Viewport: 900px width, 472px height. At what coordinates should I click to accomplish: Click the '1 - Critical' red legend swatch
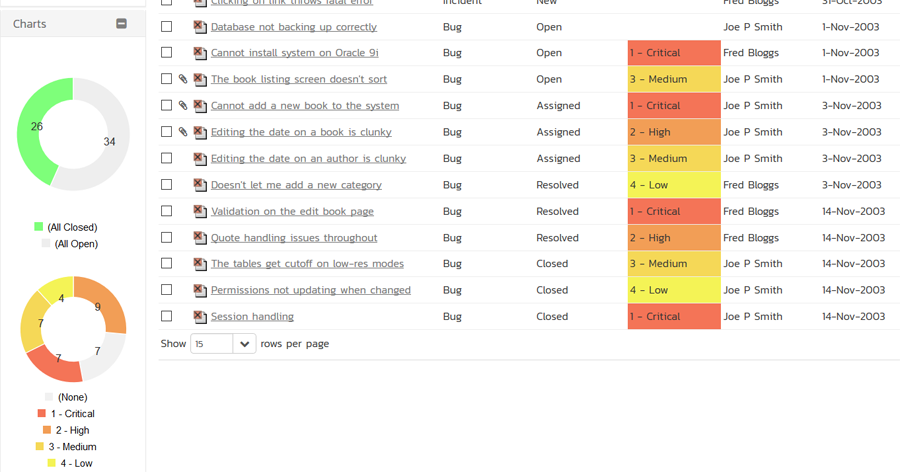pyautogui.click(x=42, y=413)
